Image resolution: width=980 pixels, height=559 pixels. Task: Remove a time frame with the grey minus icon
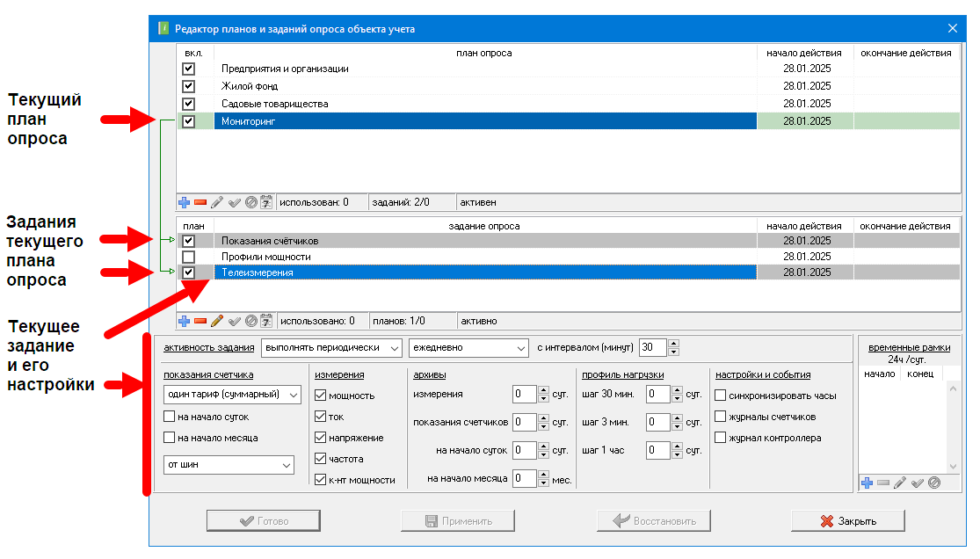pos(883,483)
